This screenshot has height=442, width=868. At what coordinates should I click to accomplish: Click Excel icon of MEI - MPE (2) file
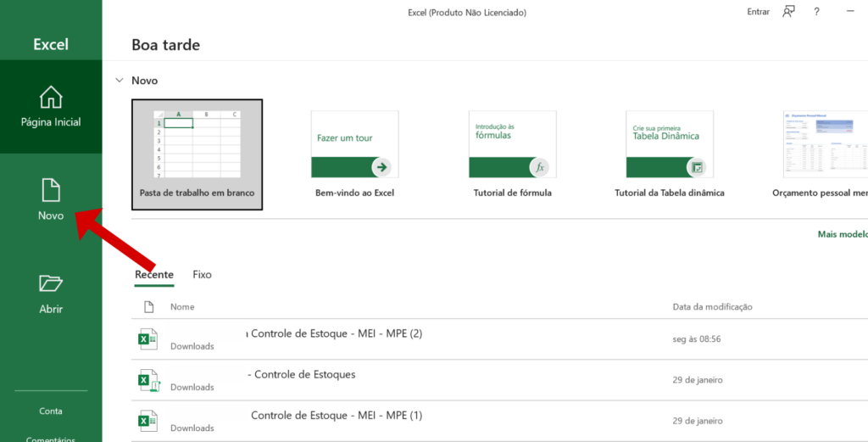[147, 339]
